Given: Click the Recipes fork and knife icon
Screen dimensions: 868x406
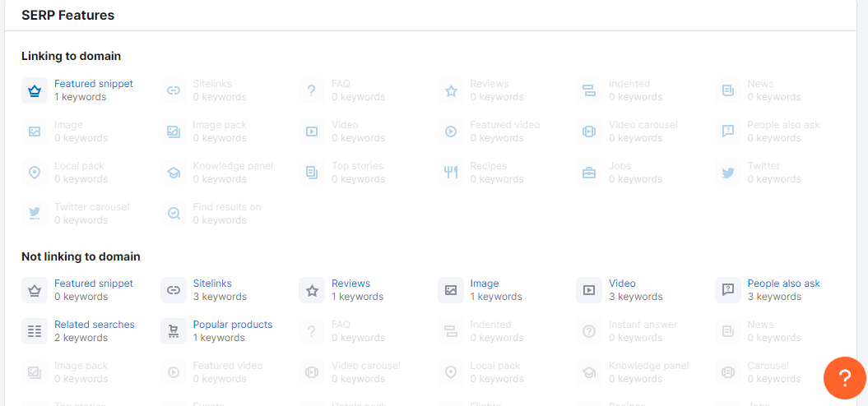Looking at the screenshot, I should pos(451,173).
